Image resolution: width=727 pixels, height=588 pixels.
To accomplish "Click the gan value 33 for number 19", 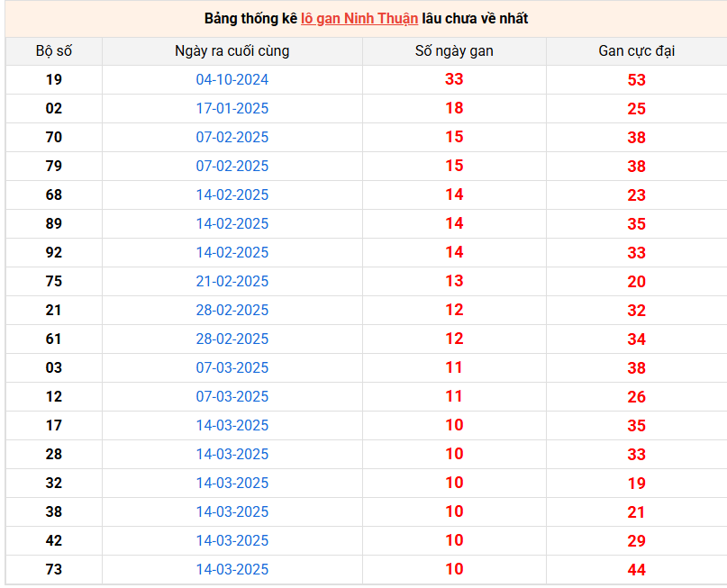I will point(454,79).
